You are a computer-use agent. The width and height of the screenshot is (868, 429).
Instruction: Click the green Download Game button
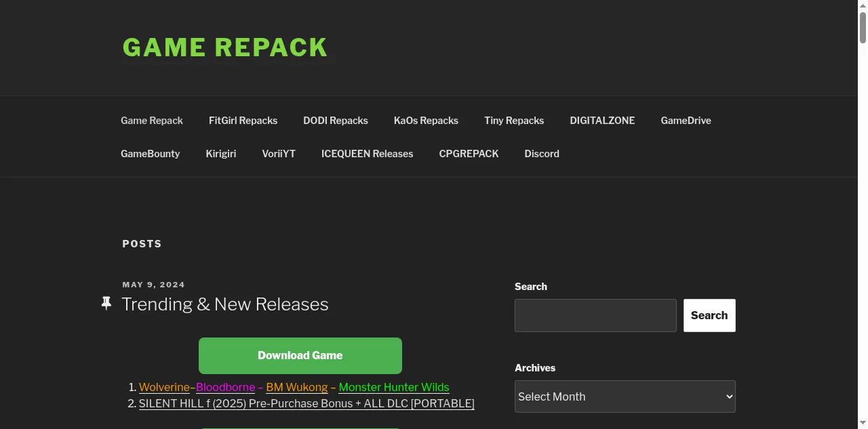300,356
